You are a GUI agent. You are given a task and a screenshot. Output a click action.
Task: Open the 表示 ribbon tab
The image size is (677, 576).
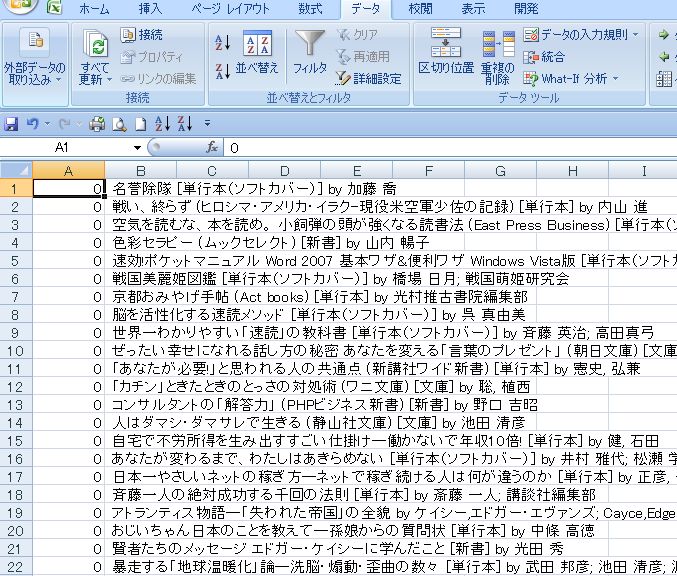pyautogui.click(x=473, y=9)
